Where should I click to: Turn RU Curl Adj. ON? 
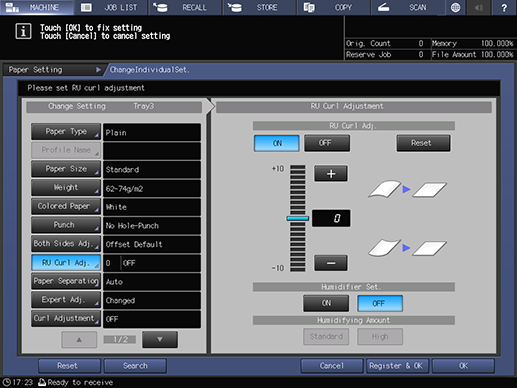277,143
